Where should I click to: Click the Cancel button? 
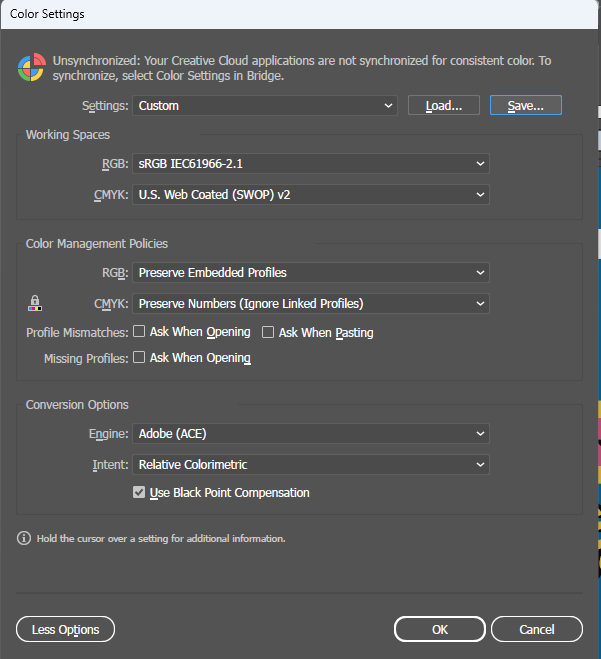point(537,629)
